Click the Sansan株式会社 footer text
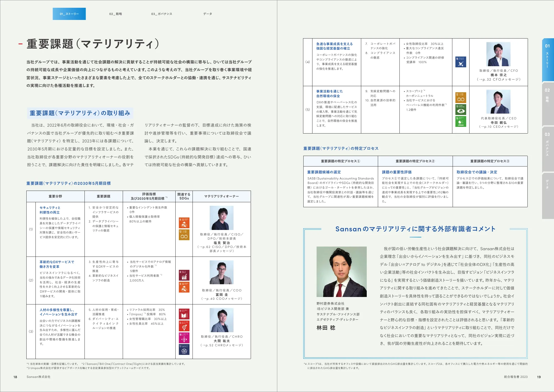This screenshot has width=554, height=392. click(39, 377)
